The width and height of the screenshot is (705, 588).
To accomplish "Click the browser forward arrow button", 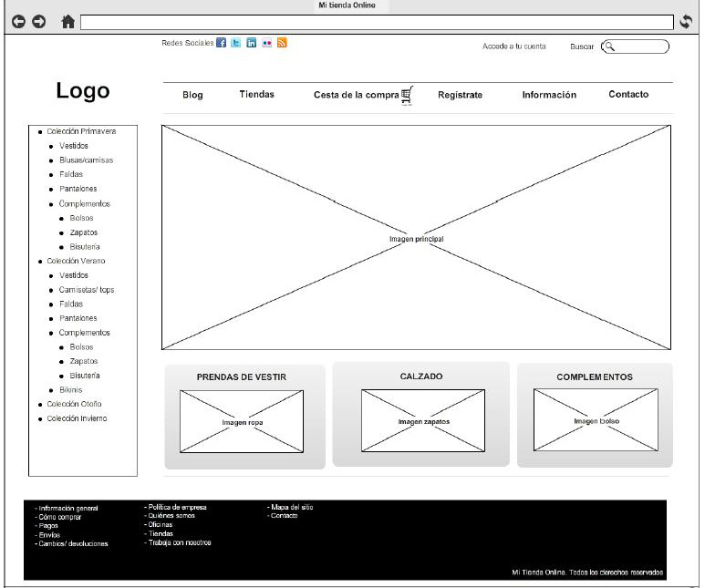I will [x=38, y=22].
